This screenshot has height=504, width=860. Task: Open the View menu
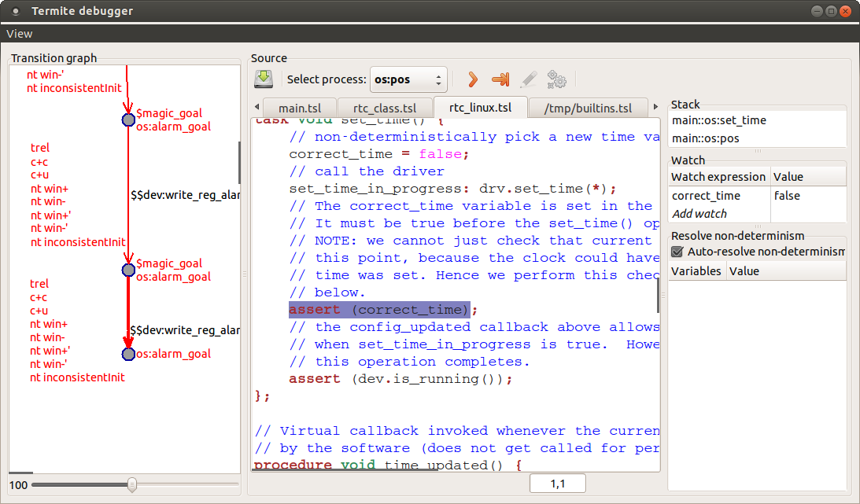pyautogui.click(x=20, y=33)
